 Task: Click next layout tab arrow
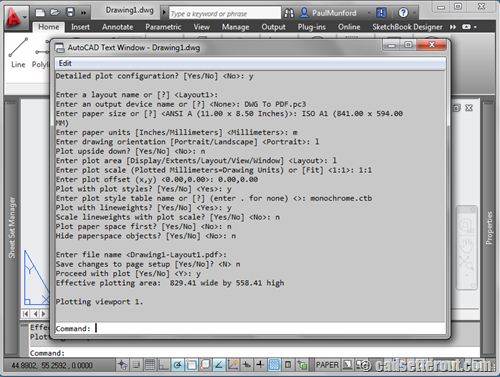(x=43, y=314)
